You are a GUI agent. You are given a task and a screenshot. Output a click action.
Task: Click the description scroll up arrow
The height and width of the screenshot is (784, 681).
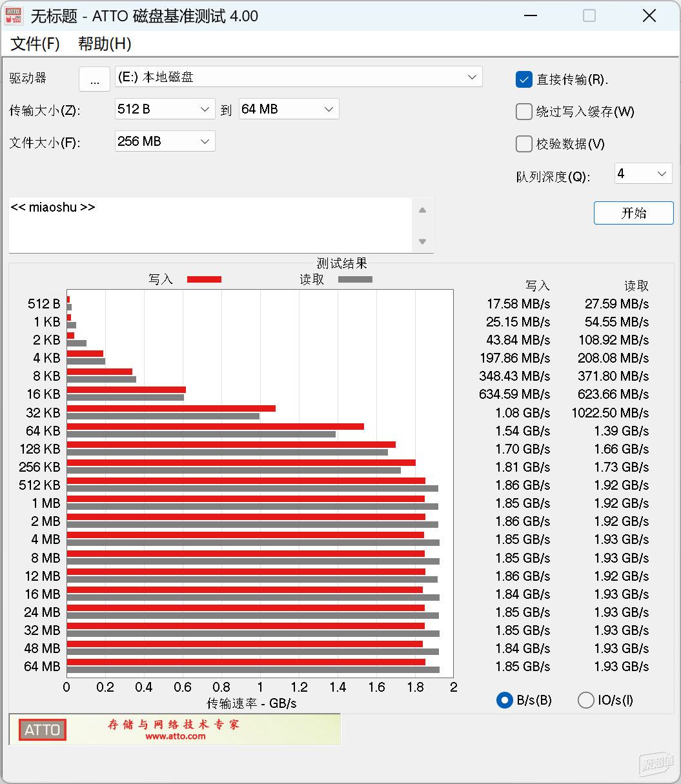coord(423,210)
